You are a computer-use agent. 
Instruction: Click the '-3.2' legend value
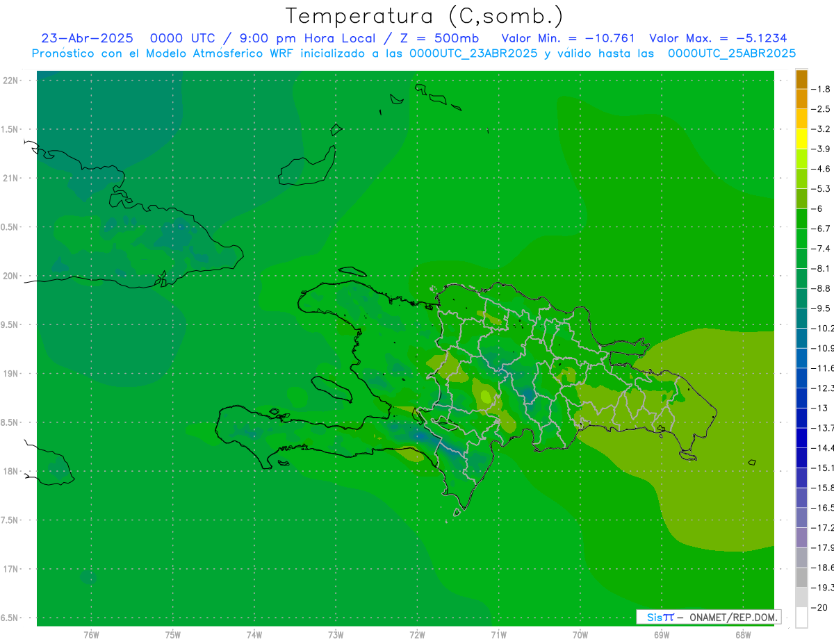pyautogui.click(x=821, y=129)
